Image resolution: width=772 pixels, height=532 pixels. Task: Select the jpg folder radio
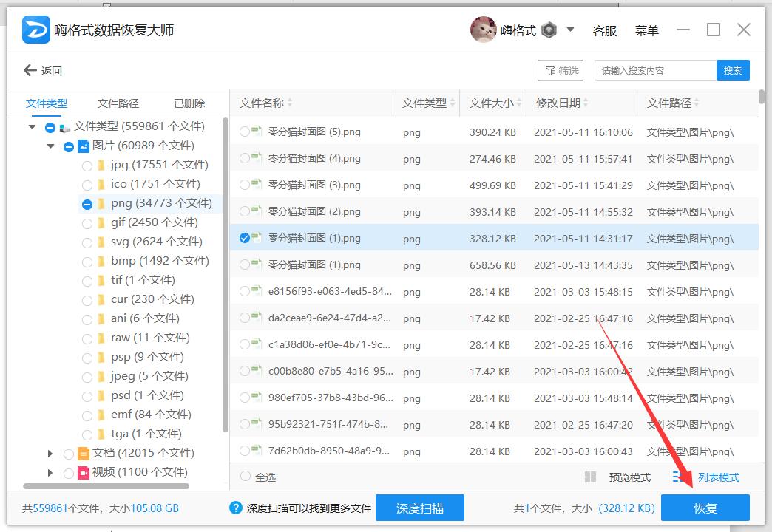click(x=87, y=166)
